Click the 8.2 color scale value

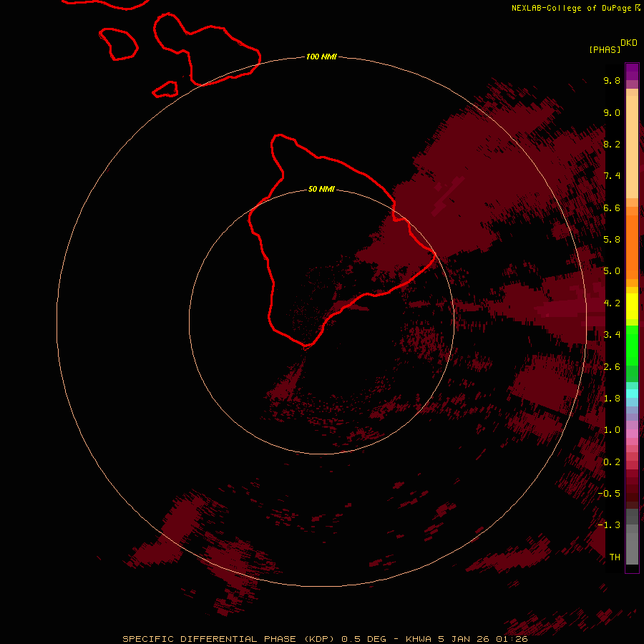612,144
